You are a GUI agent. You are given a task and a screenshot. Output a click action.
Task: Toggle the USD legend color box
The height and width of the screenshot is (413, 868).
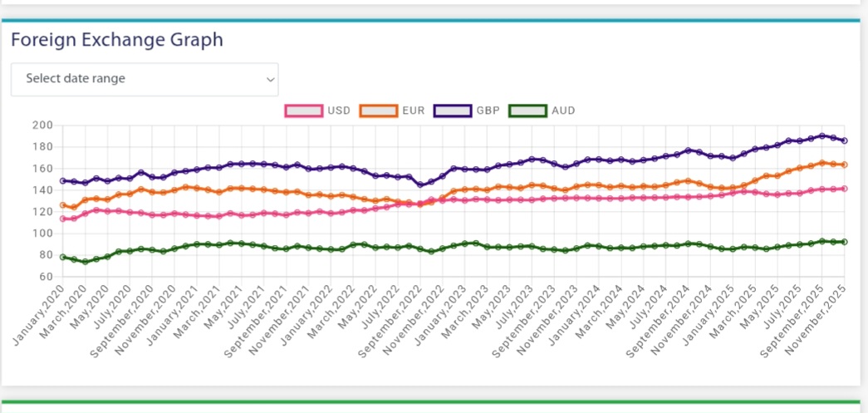tap(303, 111)
